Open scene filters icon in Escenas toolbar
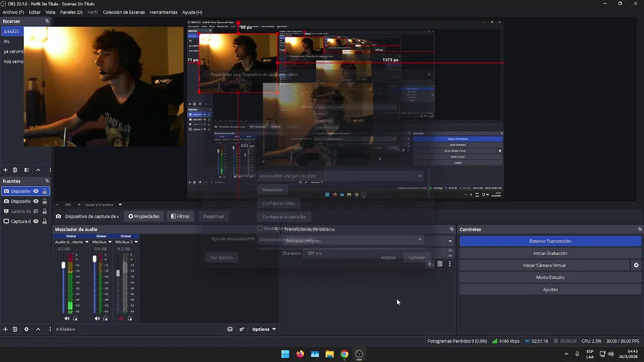Image resolution: width=644 pixels, height=362 pixels. (x=27, y=170)
